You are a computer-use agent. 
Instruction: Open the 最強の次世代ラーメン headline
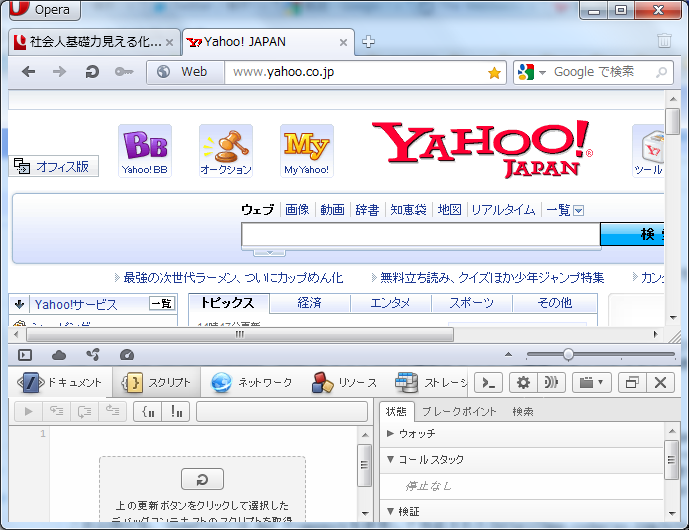233,278
